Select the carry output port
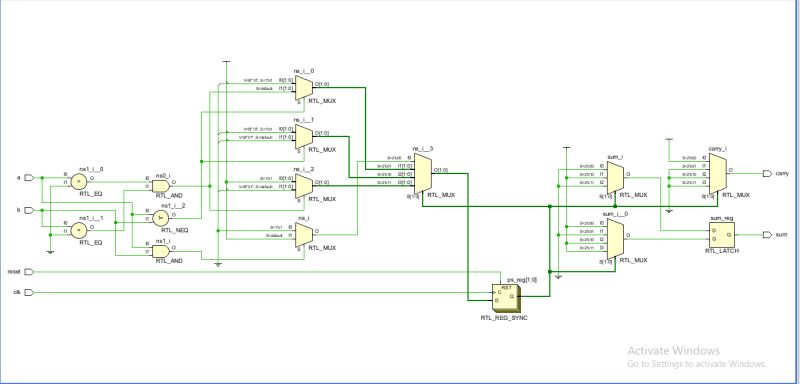The image size is (800, 384). 767,173
